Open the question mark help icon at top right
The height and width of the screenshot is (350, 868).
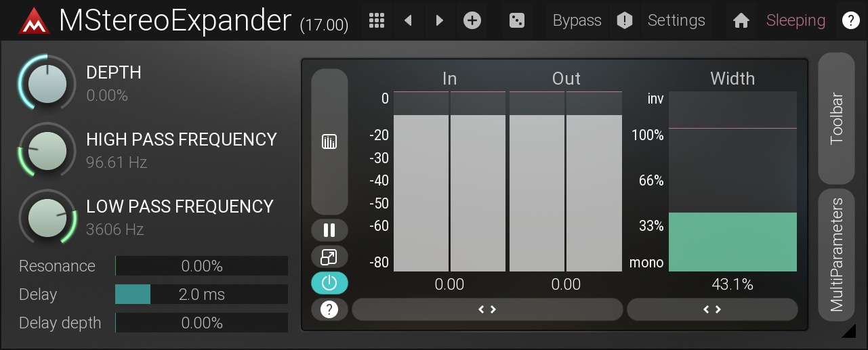pyautogui.click(x=850, y=20)
